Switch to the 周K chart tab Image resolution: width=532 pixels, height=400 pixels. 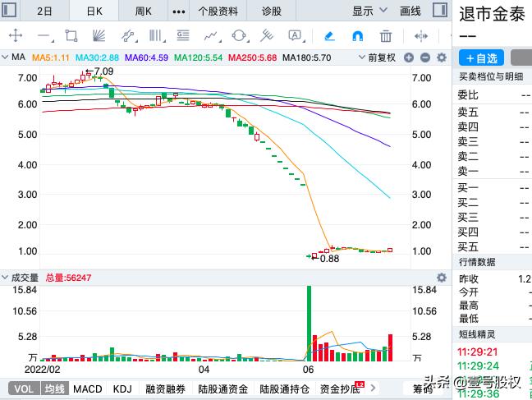pos(143,11)
